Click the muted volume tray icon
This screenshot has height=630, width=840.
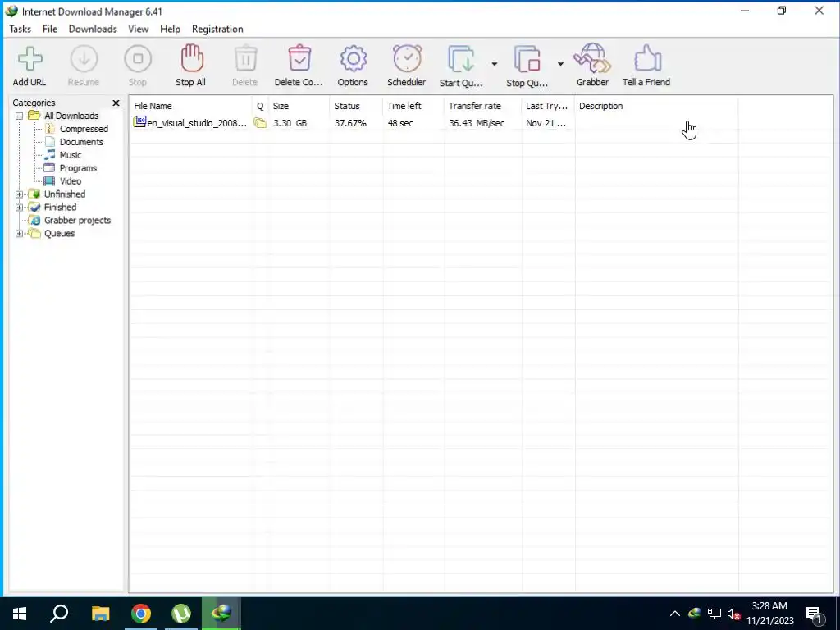(x=734, y=614)
